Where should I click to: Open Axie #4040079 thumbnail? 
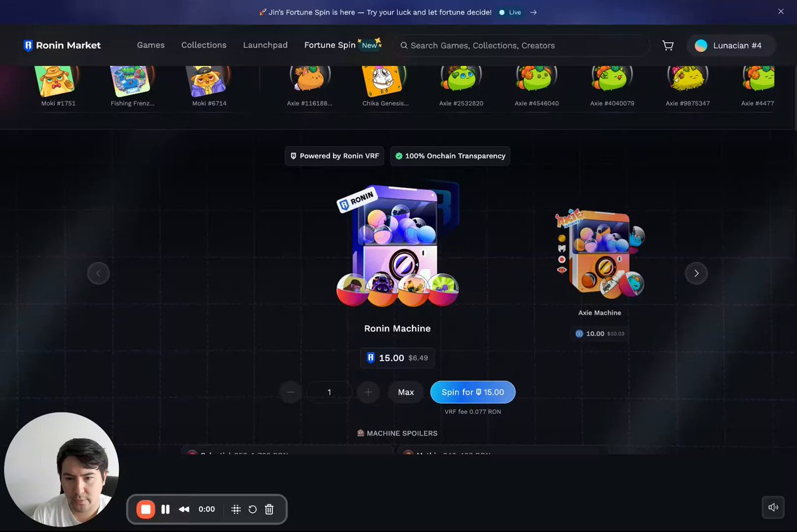point(612,80)
